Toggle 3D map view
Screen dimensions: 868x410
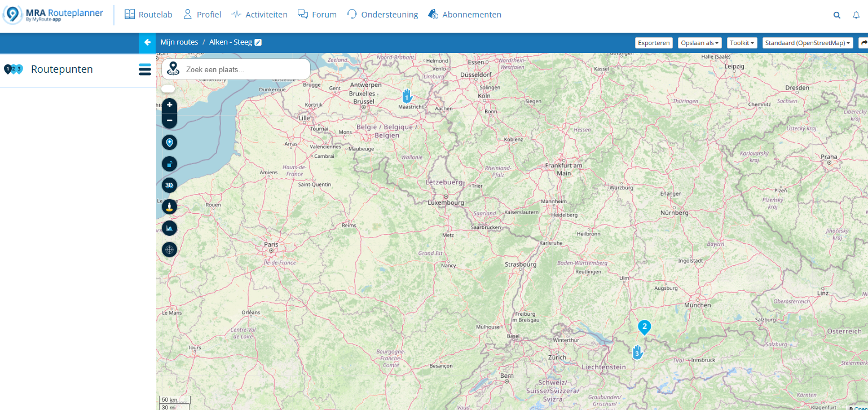click(x=169, y=185)
